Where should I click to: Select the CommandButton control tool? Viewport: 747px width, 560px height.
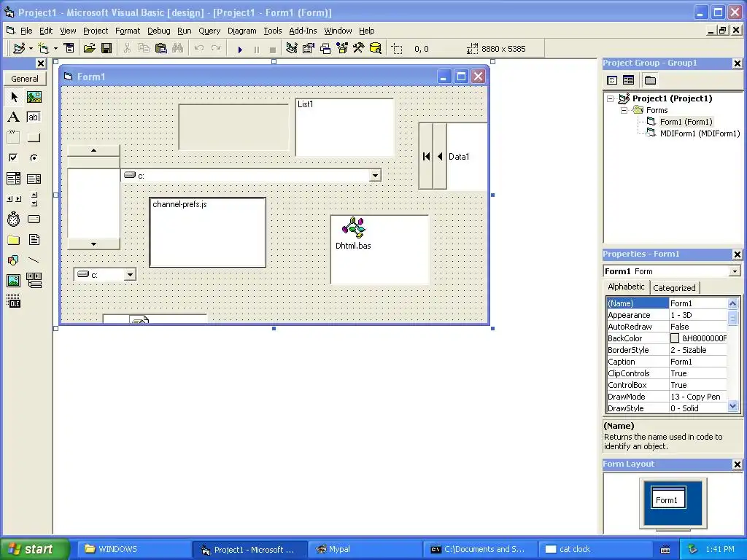click(34, 138)
